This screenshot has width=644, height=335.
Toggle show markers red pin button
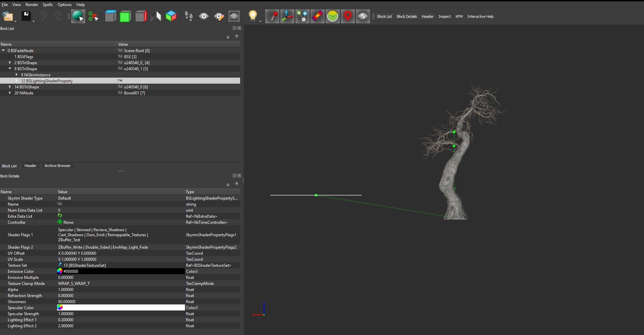point(348,16)
